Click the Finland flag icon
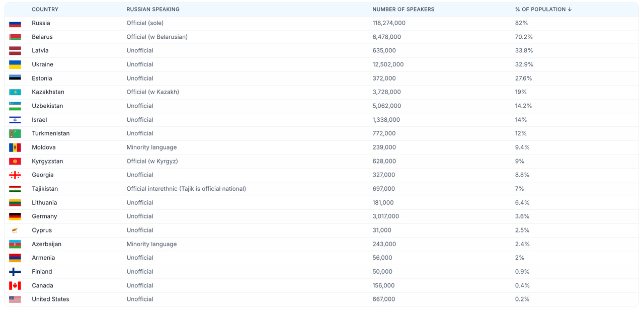 click(x=15, y=272)
